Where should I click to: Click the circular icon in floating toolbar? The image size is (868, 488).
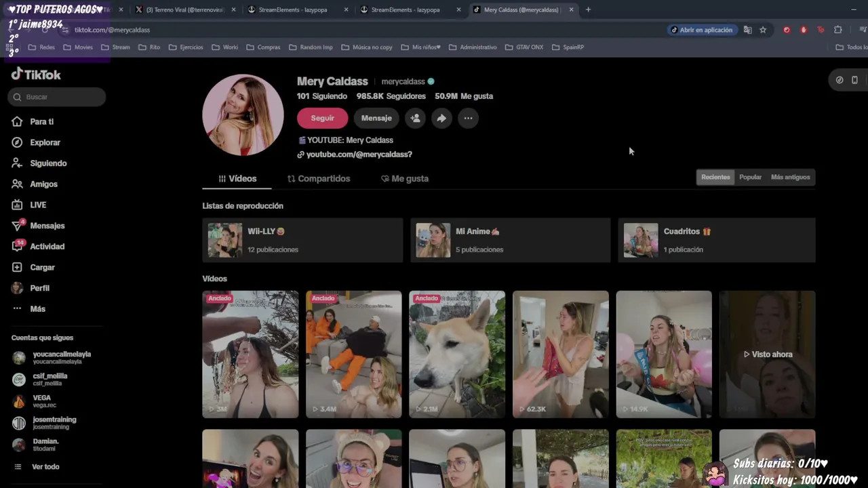coord(840,80)
